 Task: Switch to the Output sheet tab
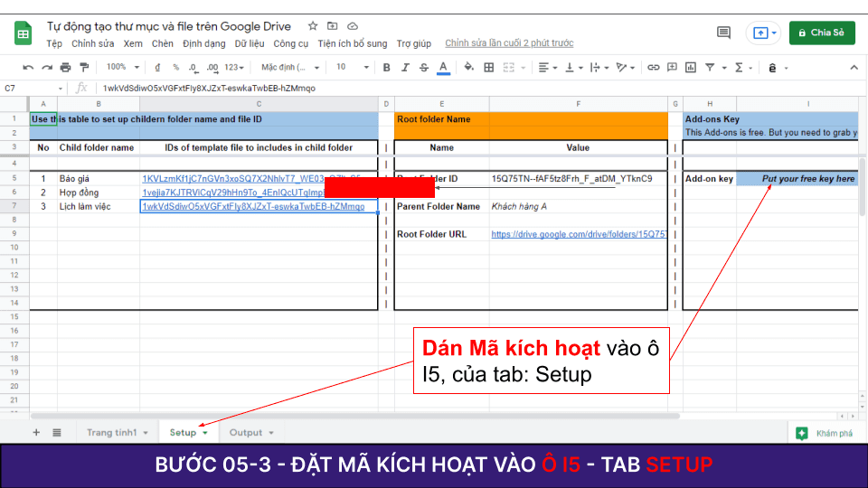pyautogui.click(x=245, y=433)
